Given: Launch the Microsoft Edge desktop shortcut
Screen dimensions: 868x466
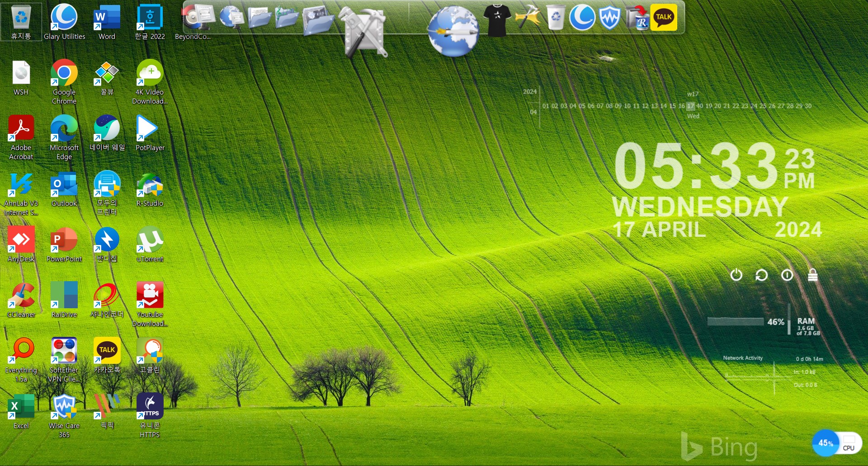Looking at the screenshot, I should coord(64,137).
